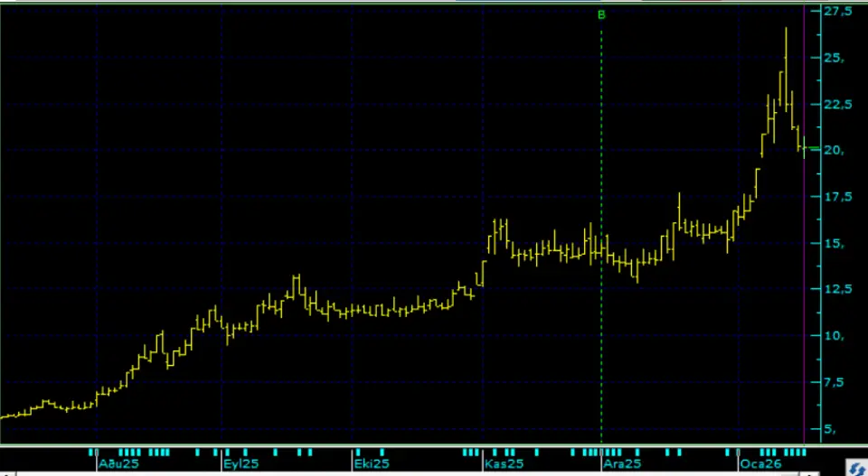The width and height of the screenshot is (868, 476).
Task: Select the 22,5 price label on scale
Action: 837,104
